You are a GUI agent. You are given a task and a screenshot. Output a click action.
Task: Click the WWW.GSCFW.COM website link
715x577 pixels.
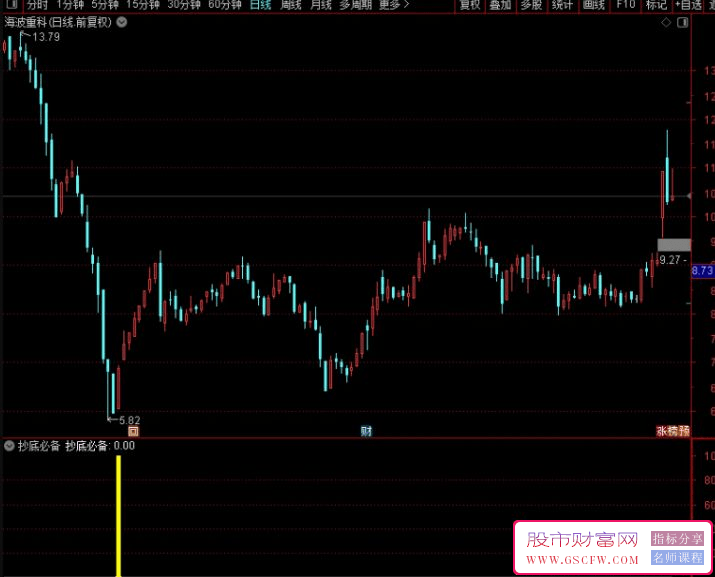point(582,560)
